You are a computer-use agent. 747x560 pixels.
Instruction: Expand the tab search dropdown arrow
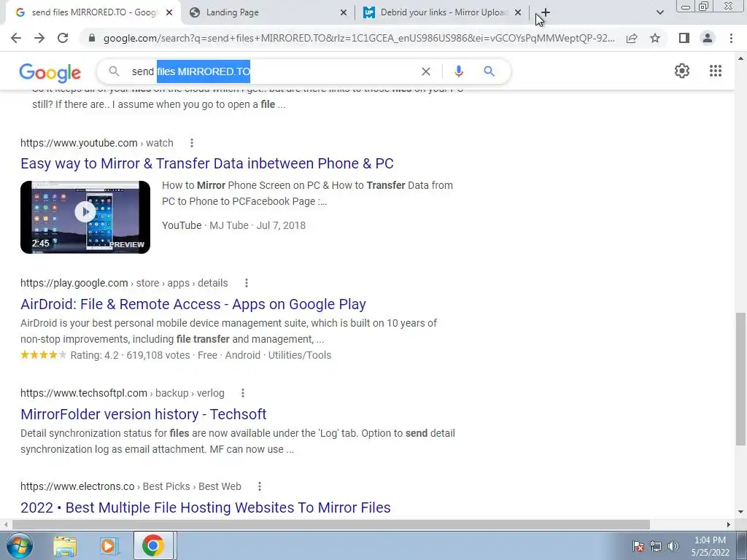tap(659, 12)
